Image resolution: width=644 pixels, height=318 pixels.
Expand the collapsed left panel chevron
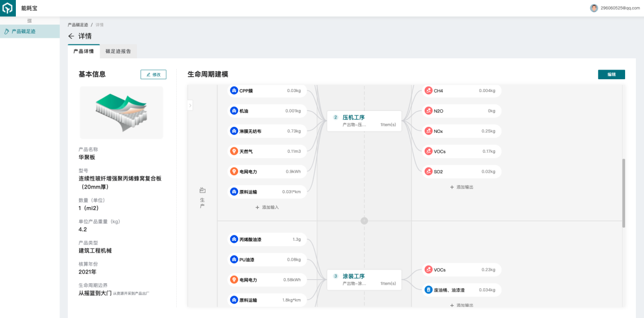click(x=190, y=105)
